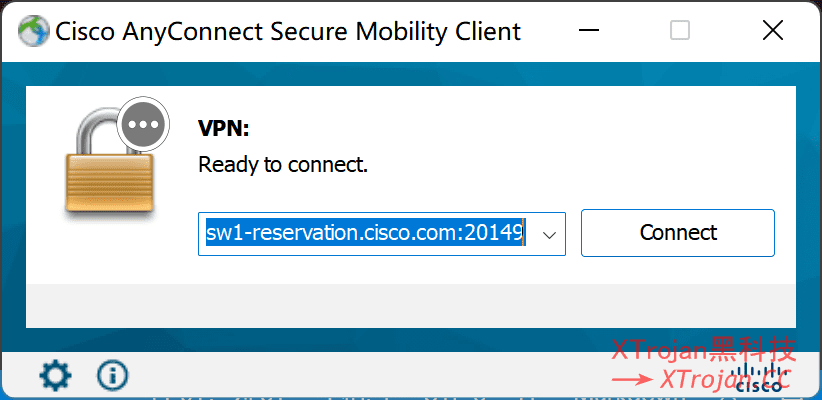
Task: Click the info circle icon
Action: click(x=112, y=375)
